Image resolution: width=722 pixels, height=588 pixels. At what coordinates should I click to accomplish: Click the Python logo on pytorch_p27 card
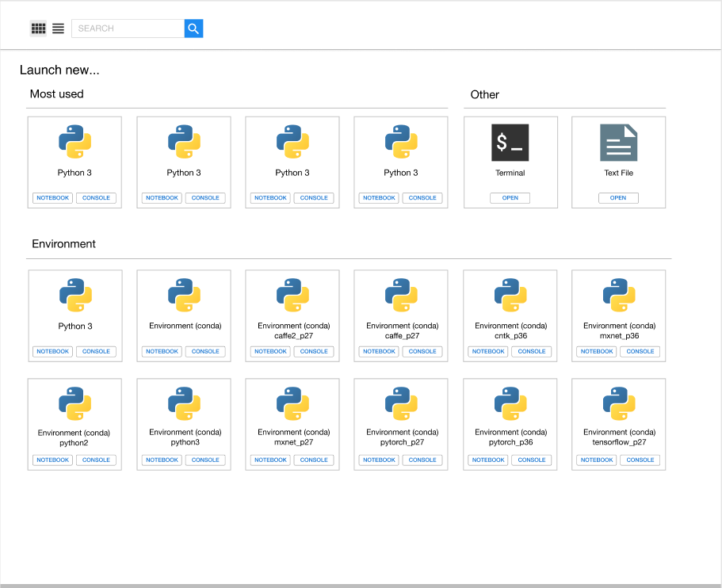coord(402,403)
